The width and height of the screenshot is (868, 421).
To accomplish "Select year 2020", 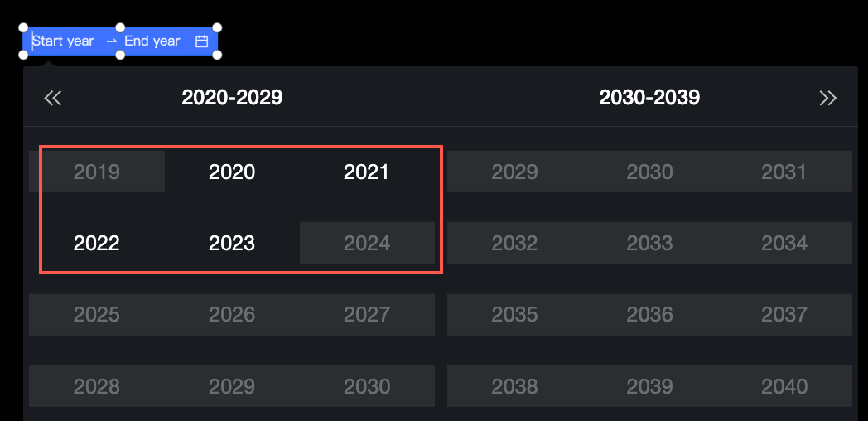I will [x=232, y=172].
